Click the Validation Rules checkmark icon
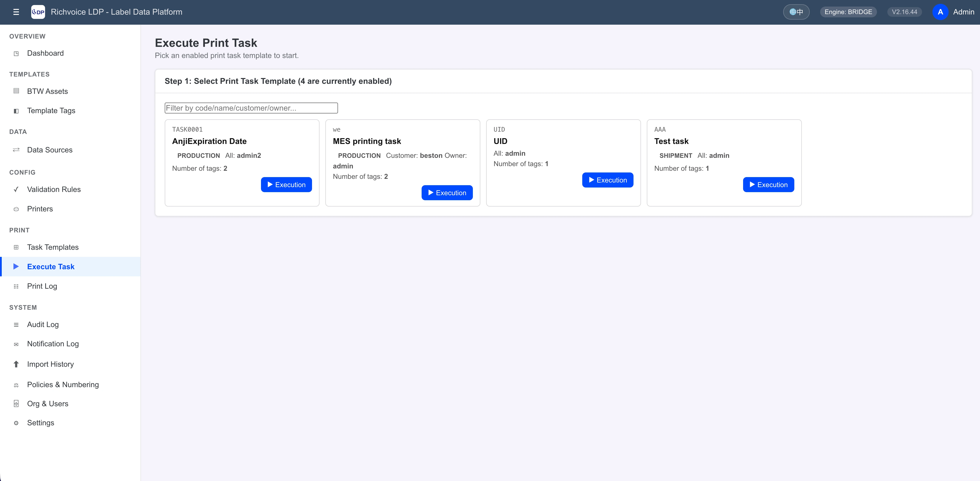The height and width of the screenshot is (481, 980). tap(16, 189)
